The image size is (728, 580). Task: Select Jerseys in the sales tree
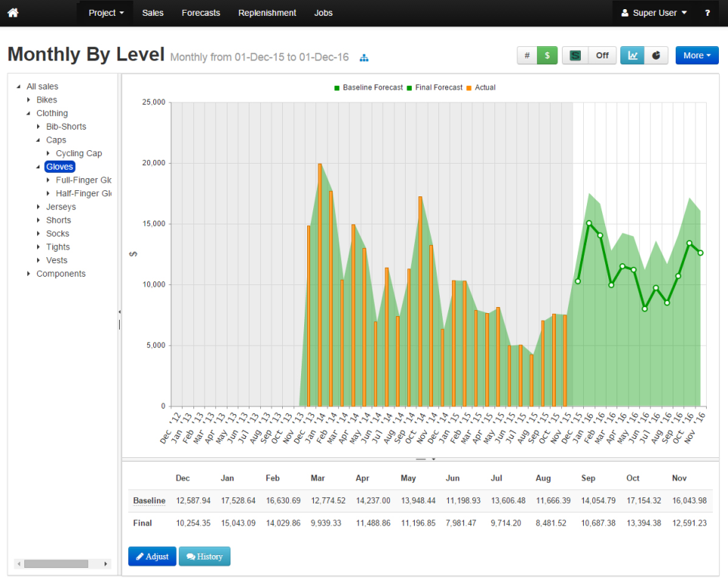(61, 207)
